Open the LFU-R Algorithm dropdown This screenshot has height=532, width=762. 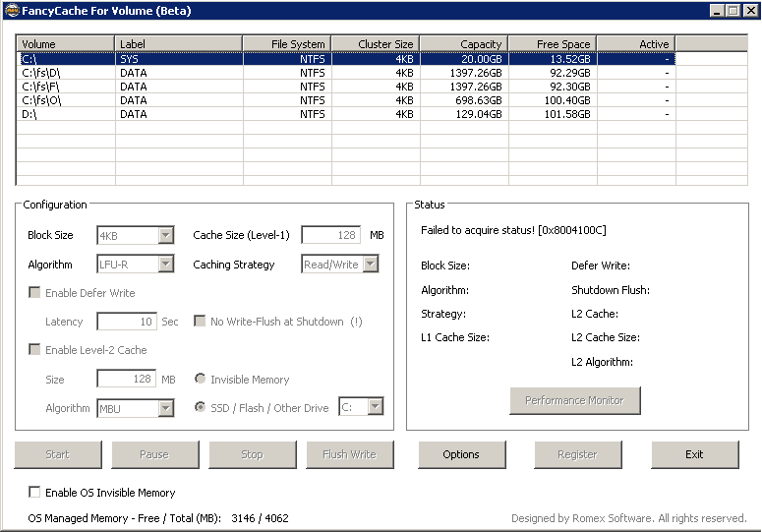pos(166,265)
